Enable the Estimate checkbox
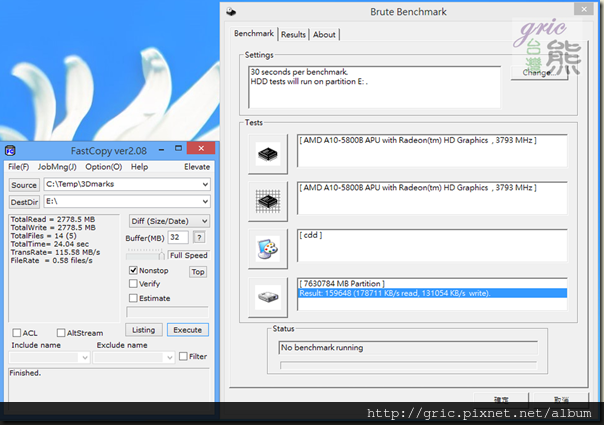The height and width of the screenshot is (425, 604). 133,298
